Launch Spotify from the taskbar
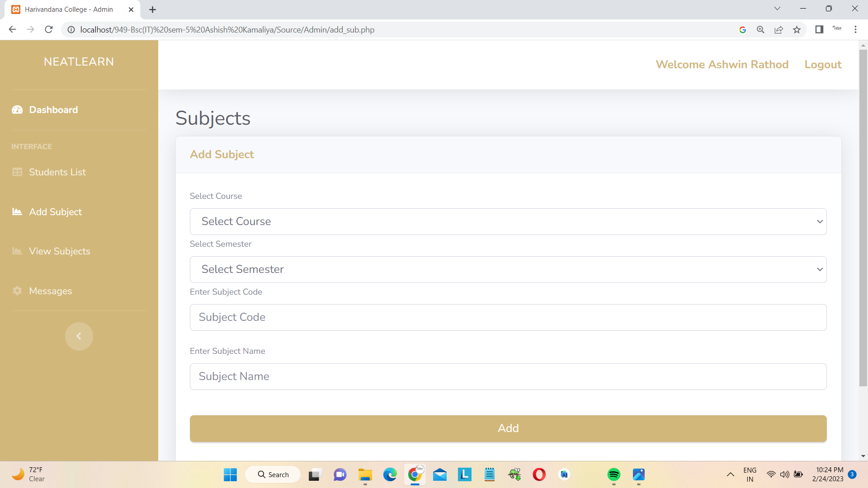 (613, 474)
